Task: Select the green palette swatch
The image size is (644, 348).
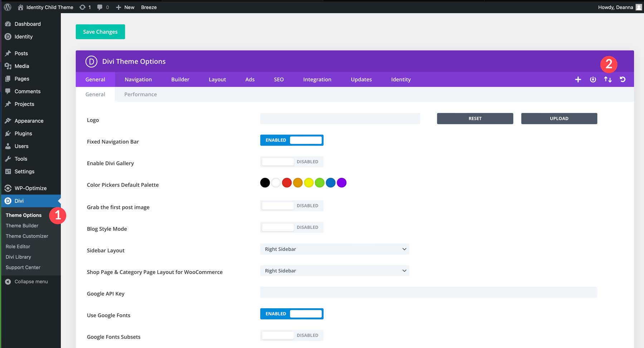Action: coord(319,183)
